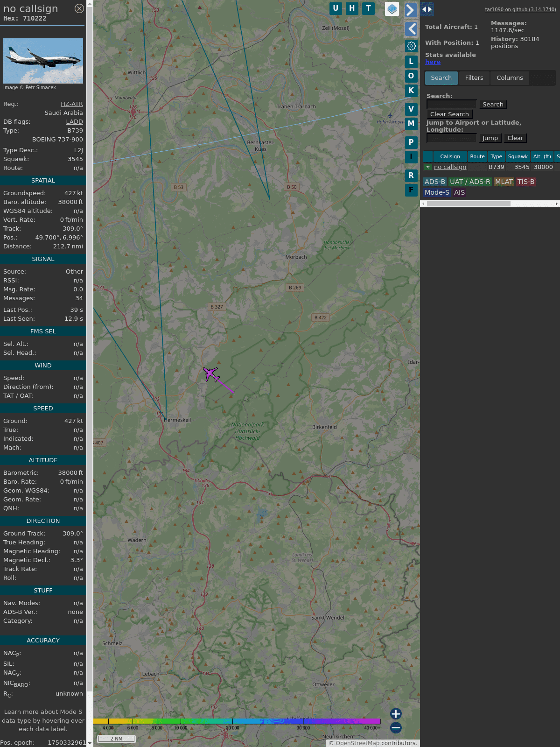560x747 pixels.
Task: Click the ADS-B legend label
Action: (435, 182)
